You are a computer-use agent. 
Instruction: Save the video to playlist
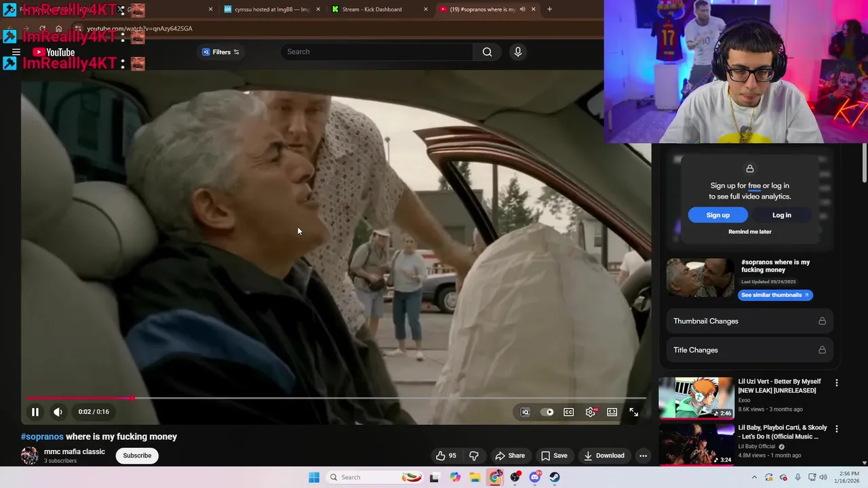point(554,455)
